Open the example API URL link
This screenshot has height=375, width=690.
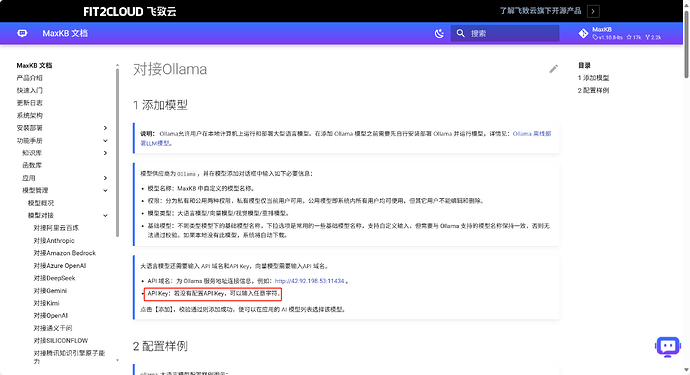coord(309,281)
